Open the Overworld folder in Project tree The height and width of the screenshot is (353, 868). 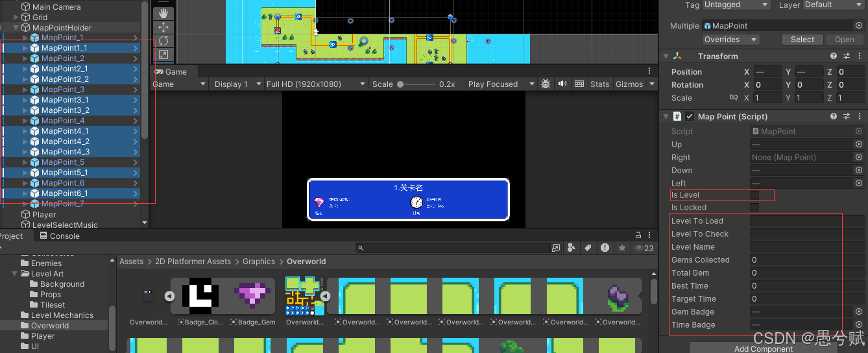click(x=50, y=326)
